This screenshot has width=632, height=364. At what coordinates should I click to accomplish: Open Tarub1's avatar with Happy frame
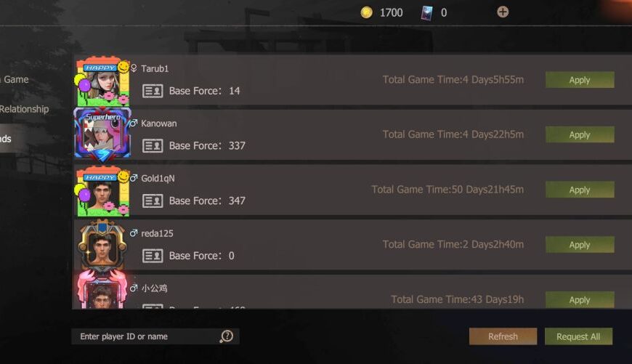click(102, 81)
